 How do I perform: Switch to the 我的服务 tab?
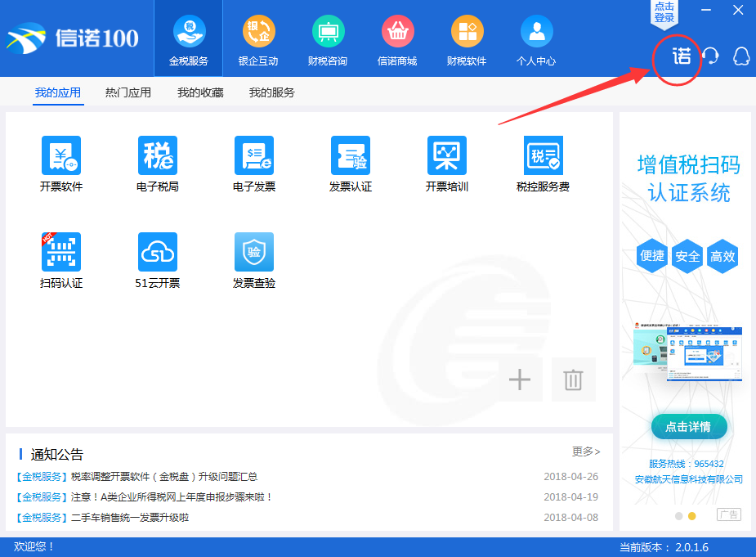[x=272, y=92]
